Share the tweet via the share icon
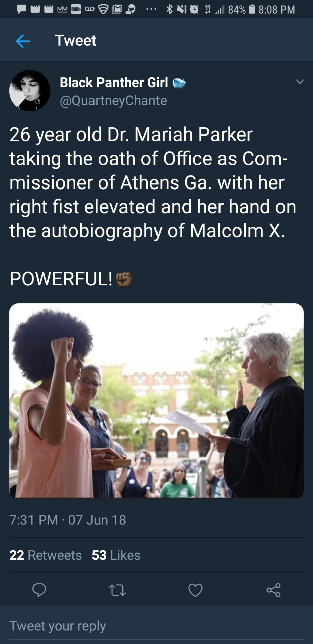The image size is (313, 644). (x=273, y=590)
